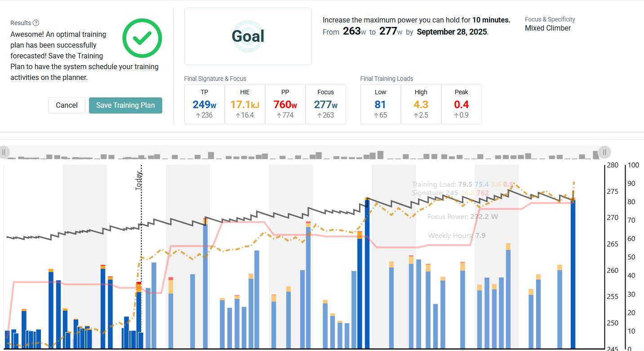Click the Cancel button
This screenshot has height=351, width=644.
pyautogui.click(x=67, y=105)
